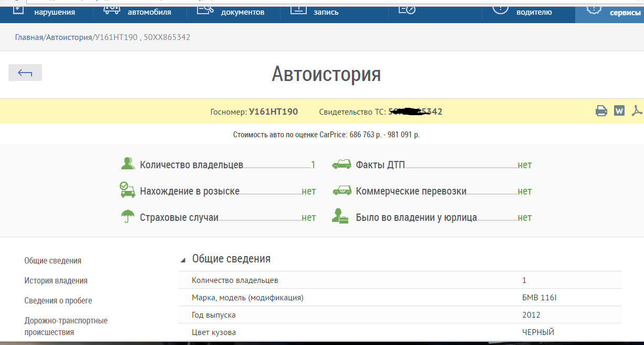Click the Факты ДТП crashed car icon
Screen dimensions: 644x345
point(341,165)
